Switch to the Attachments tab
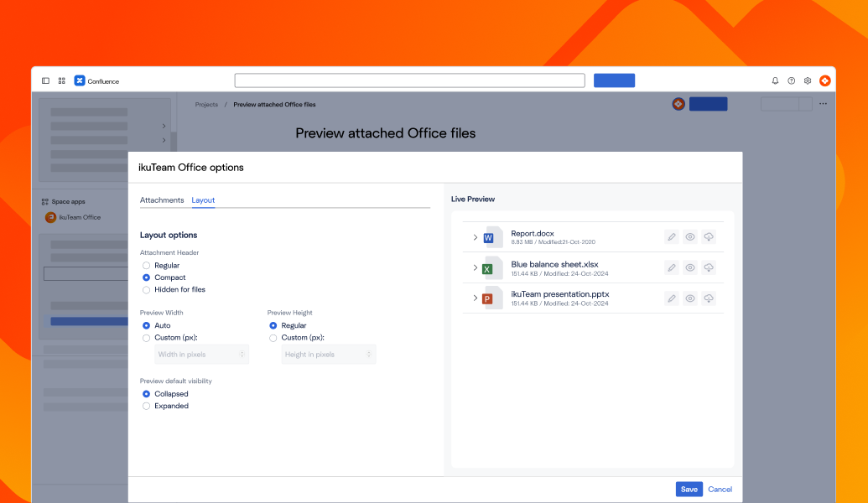 [x=163, y=200]
